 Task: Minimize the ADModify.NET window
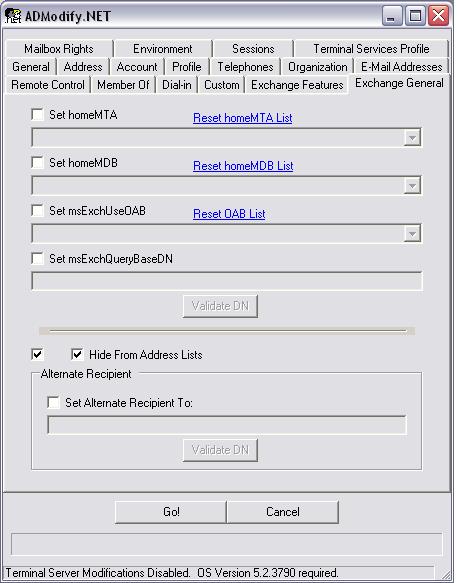click(x=392, y=16)
